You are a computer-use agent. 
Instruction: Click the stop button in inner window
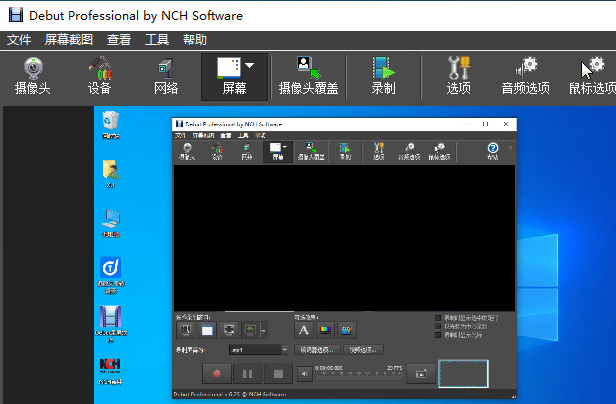pyautogui.click(x=278, y=373)
